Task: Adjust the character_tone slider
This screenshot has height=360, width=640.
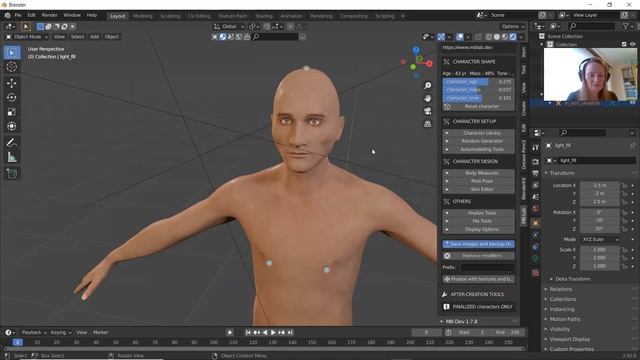Action: (478, 98)
